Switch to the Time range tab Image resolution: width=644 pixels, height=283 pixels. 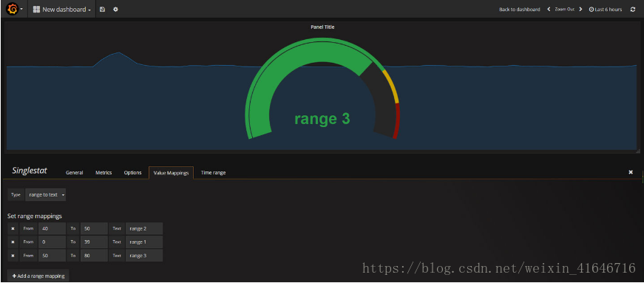(x=213, y=172)
